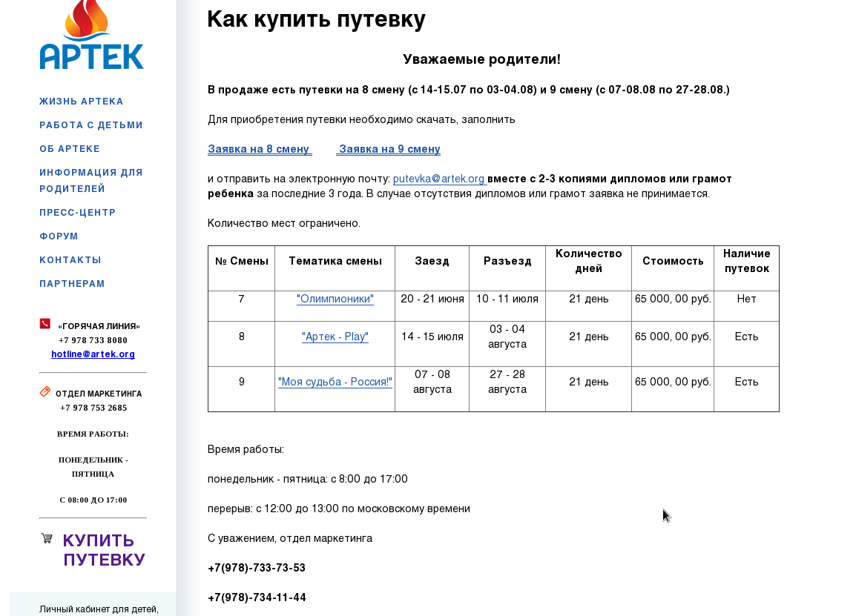Open the ПАРТНЕРАМ menu item
Screen dimensions: 856x616
[x=72, y=284]
